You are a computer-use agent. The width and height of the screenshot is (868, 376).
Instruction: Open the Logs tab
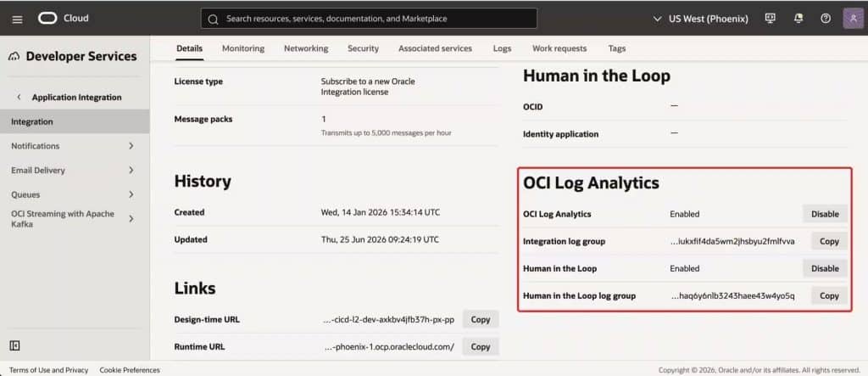[x=502, y=48]
